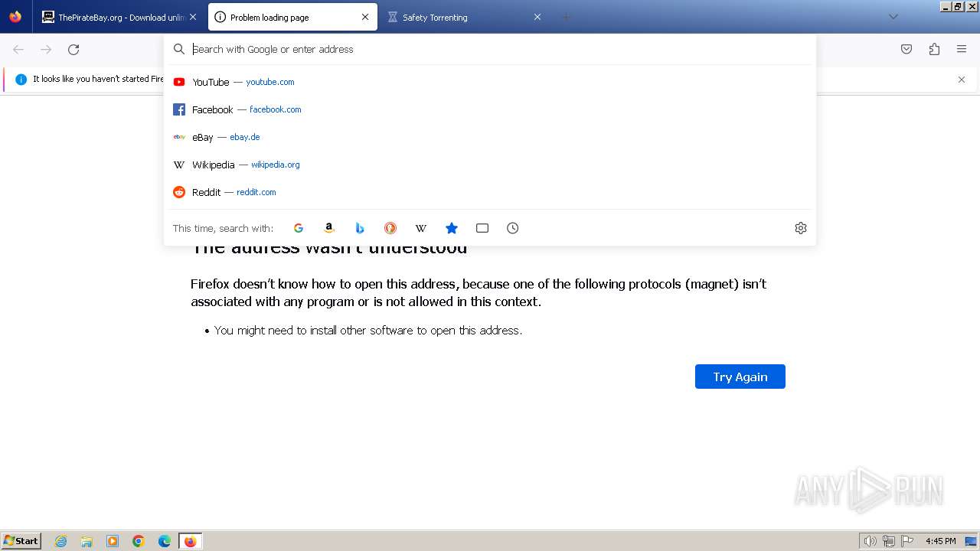Screen dimensions: 980x551
Task: Launch Microsoft Edge from taskbar
Action: pyautogui.click(x=165, y=541)
